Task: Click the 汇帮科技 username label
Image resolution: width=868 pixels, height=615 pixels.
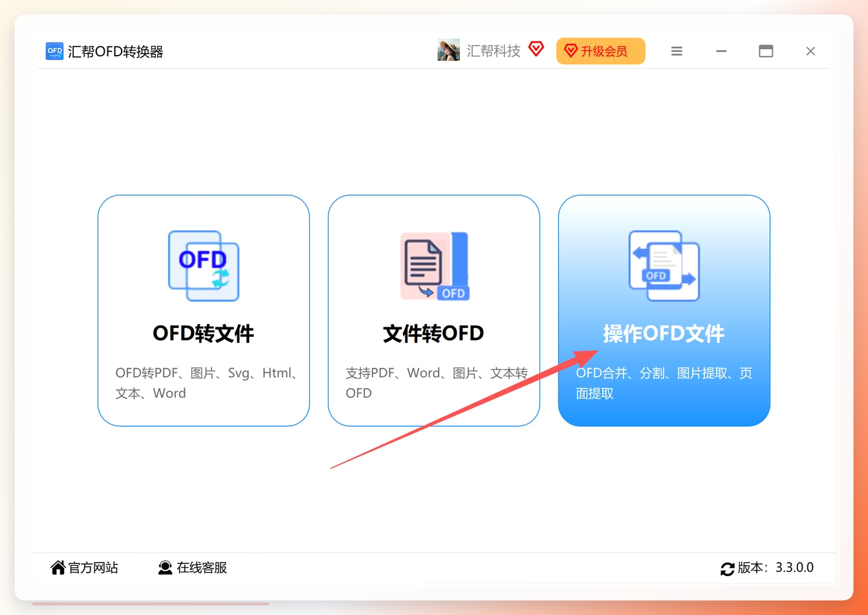Action: point(494,51)
